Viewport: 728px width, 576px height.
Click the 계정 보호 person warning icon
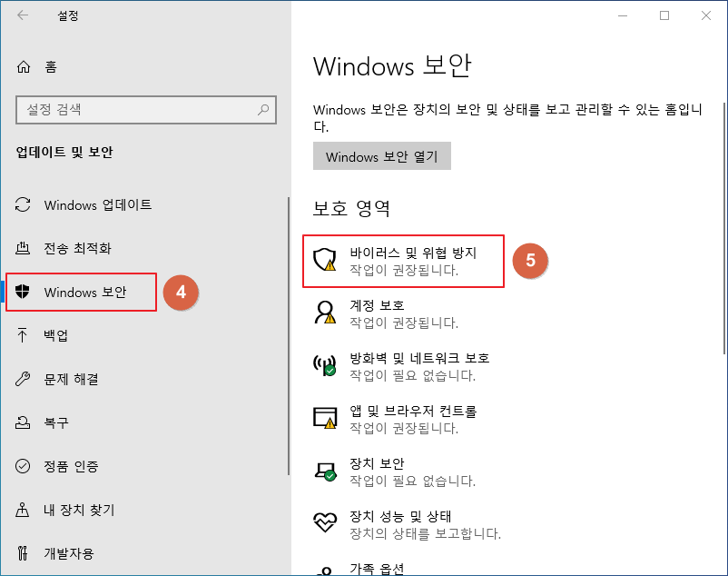point(325,312)
